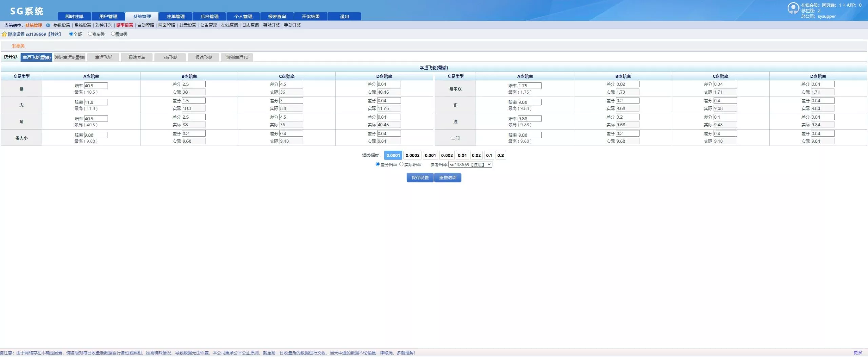The image size is (868, 357).
Task: Click the home icon beside 赔率设置 title
Action: tap(4, 34)
